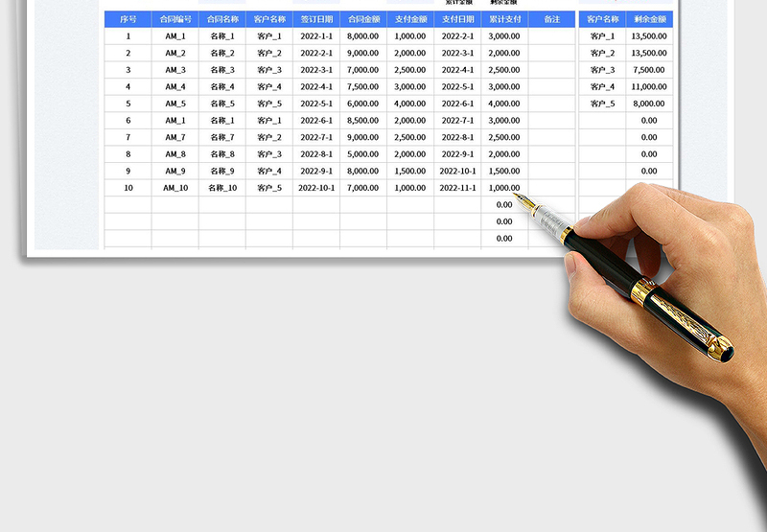Image resolution: width=767 pixels, height=532 pixels.
Task: Click the 2022-11-1 payment date cell
Action: (457, 188)
